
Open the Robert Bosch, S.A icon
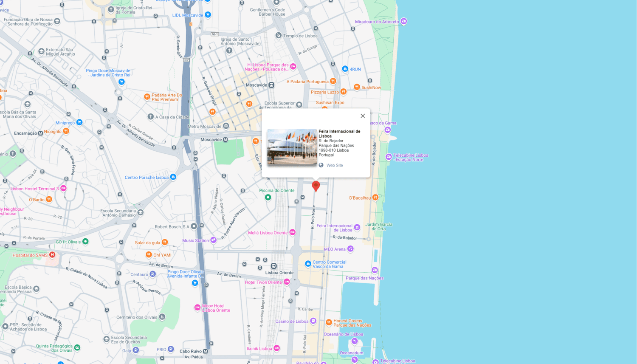[194, 226]
